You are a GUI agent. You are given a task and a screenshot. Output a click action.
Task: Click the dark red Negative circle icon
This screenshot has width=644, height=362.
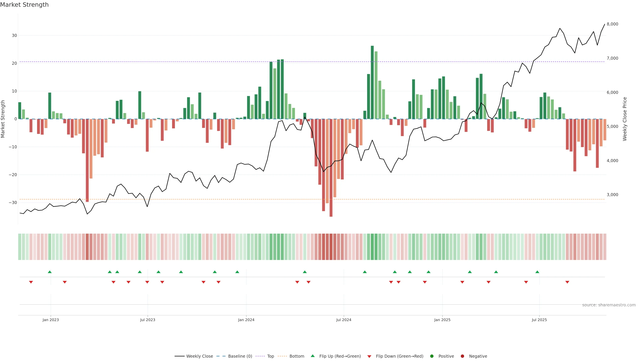[x=462, y=356]
